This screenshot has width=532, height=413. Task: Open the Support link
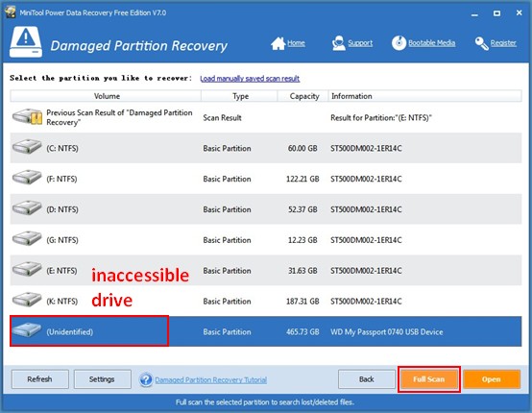click(360, 43)
